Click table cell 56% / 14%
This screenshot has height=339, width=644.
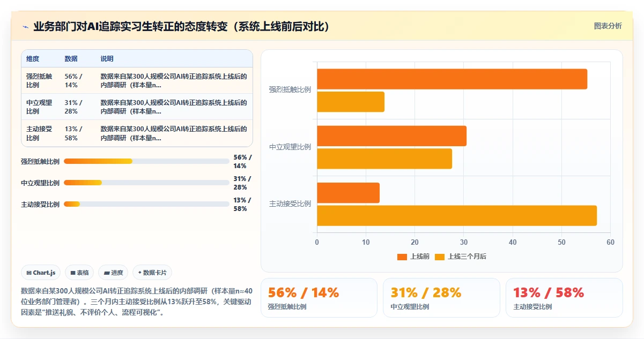[73, 81]
